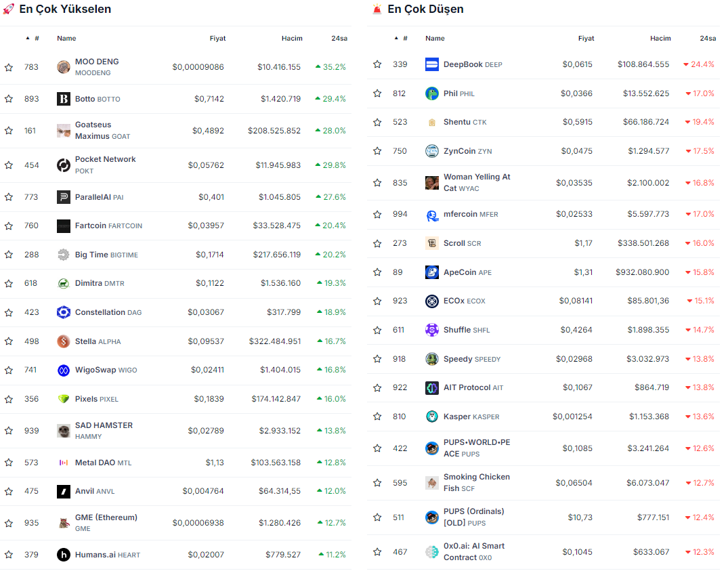Sort losers by Hacim column header
This screenshot has height=573, width=728.
click(x=660, y=39)
